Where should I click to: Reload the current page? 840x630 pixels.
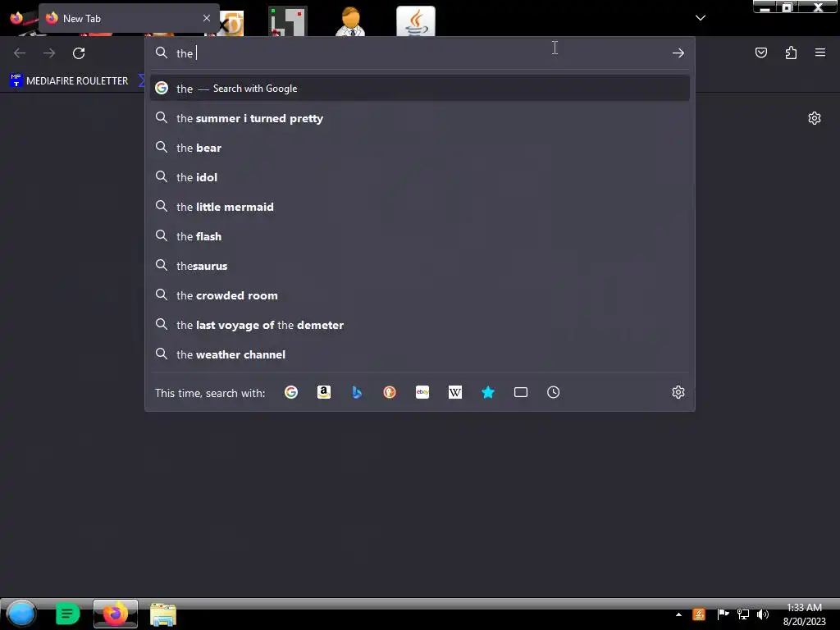[x=79, y=53]
